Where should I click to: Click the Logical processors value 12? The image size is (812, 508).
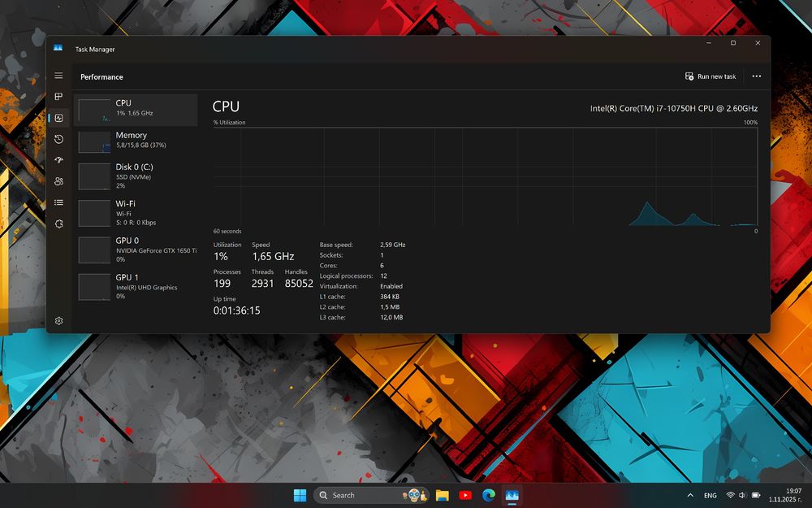click(384, 276)
